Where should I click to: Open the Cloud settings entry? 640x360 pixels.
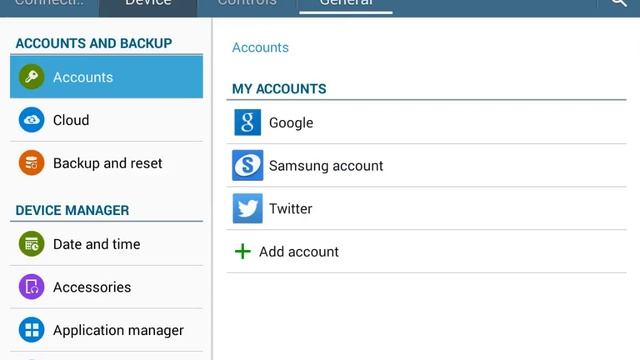(107, 120)
